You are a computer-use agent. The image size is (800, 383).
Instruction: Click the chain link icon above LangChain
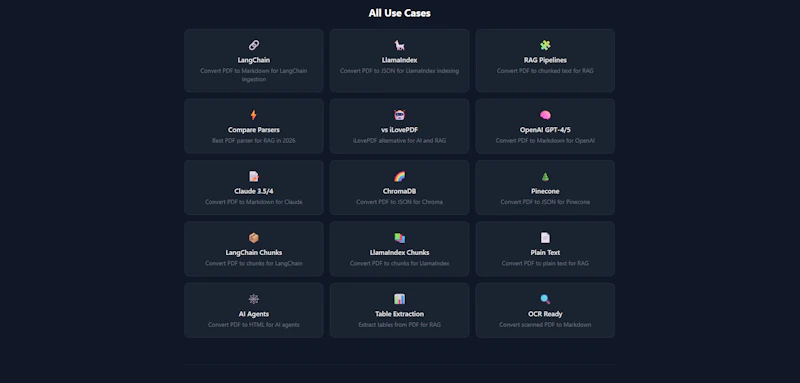(x=254, y=45)
